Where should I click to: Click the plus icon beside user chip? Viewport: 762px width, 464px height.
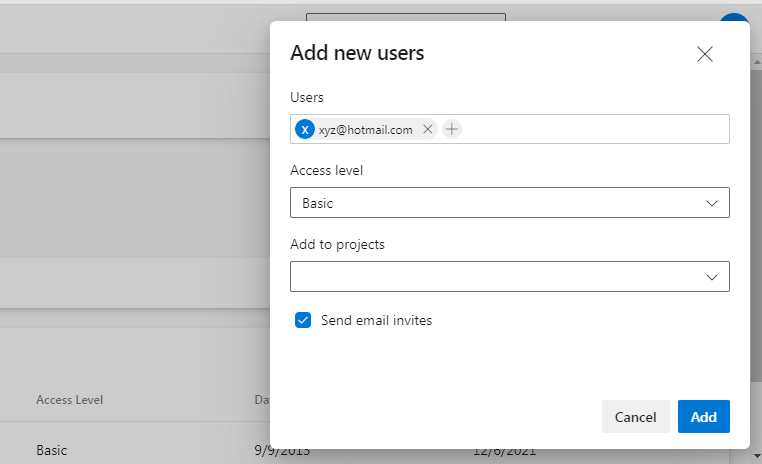coord(452,129)
